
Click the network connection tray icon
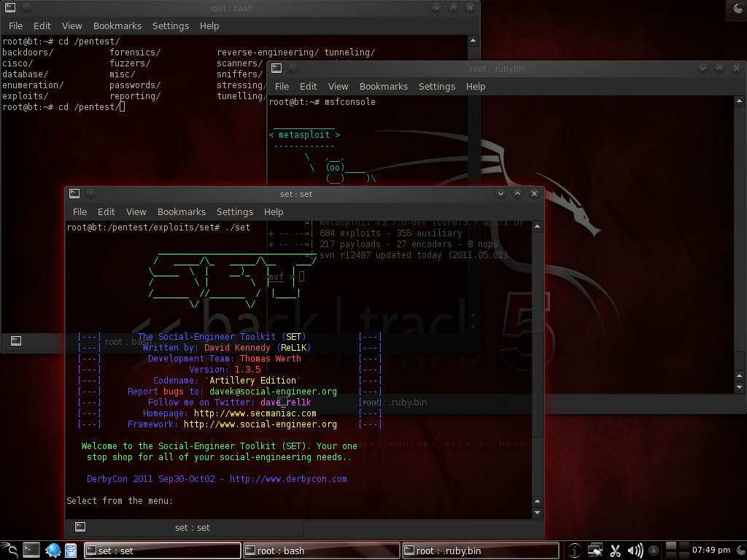point(595,551)
